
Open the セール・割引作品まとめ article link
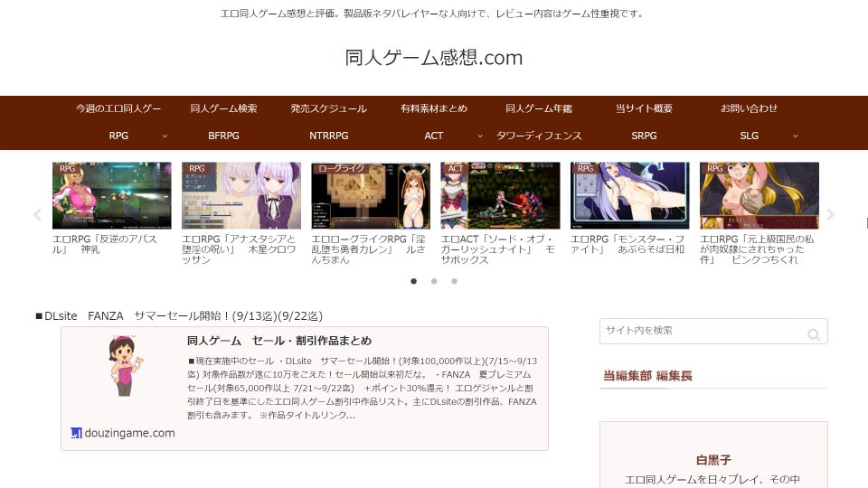coord(278,341)
